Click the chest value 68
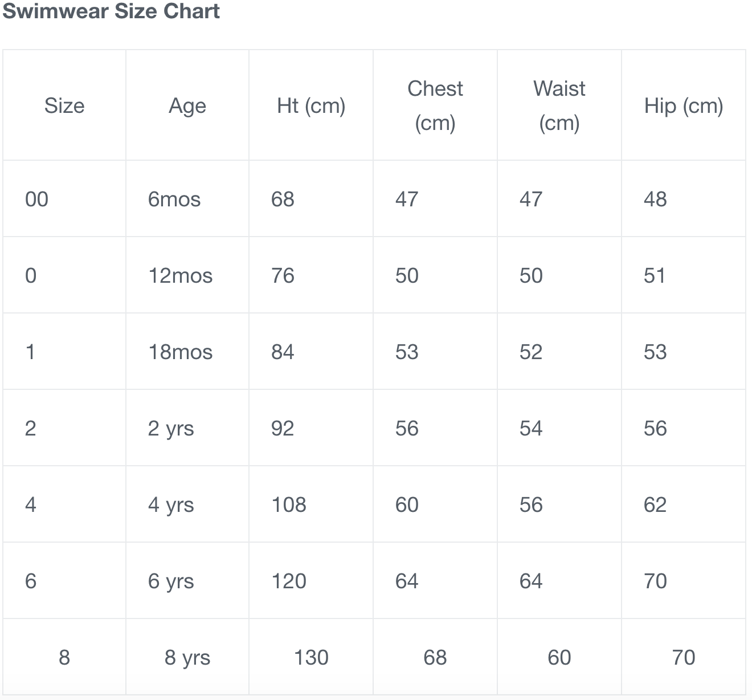 pyautogui.click(x=435, y=657)
